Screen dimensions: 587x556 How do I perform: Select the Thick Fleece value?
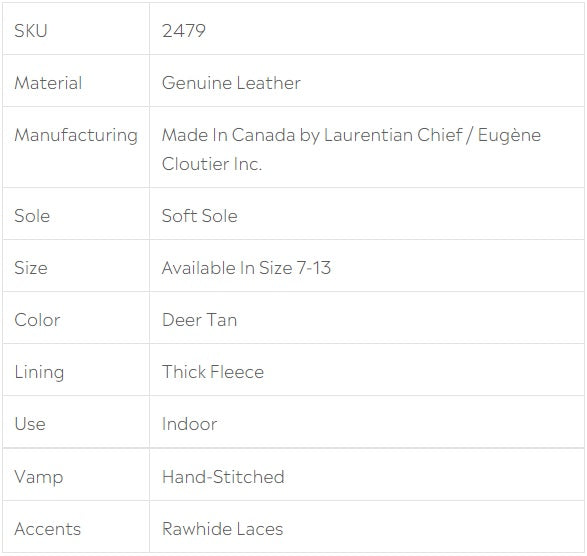pyautogui.click(x=213, y=372)
